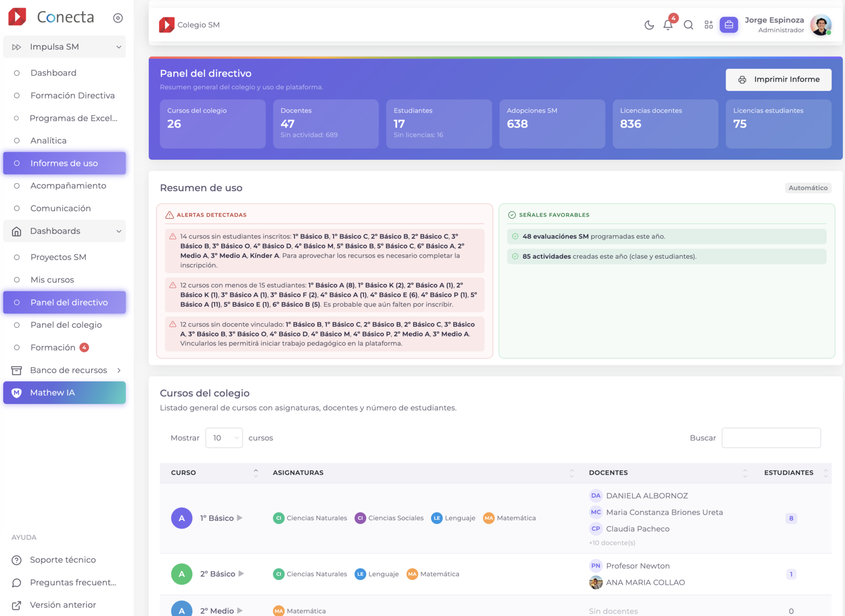Open Versión anterior link
Image resolution: width=845 pixels, height=616 pixels.
63,605
